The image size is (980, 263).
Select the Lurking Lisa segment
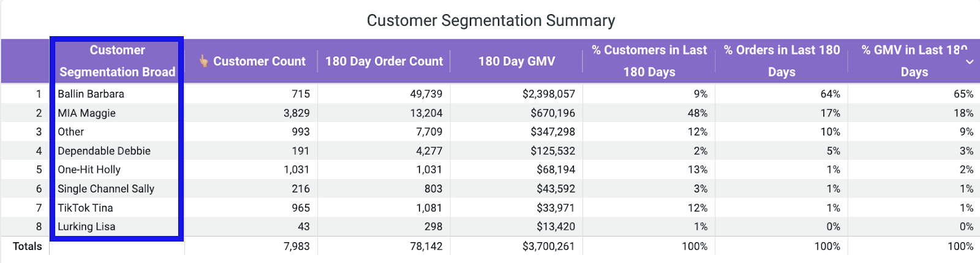86,227
